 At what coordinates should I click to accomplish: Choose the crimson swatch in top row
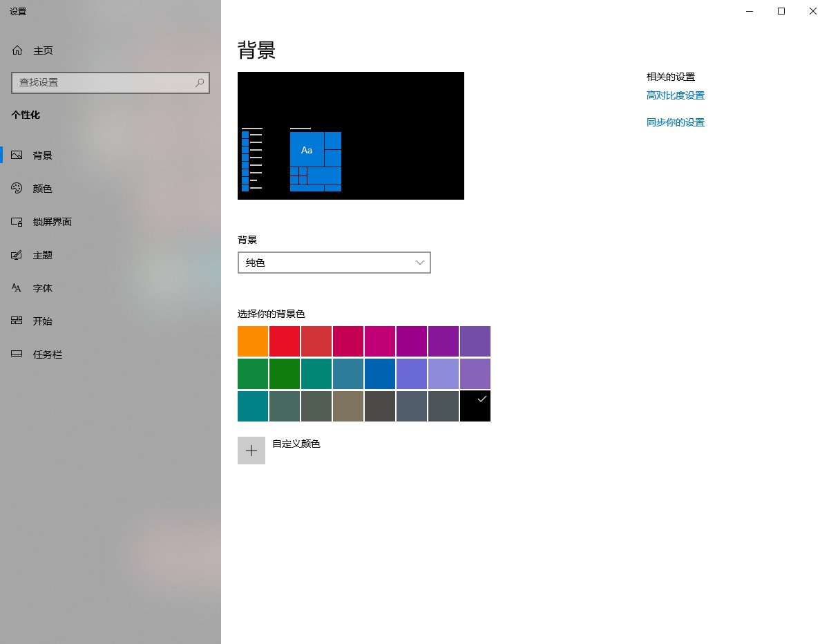pyautogui.click(x=348, y=341)
